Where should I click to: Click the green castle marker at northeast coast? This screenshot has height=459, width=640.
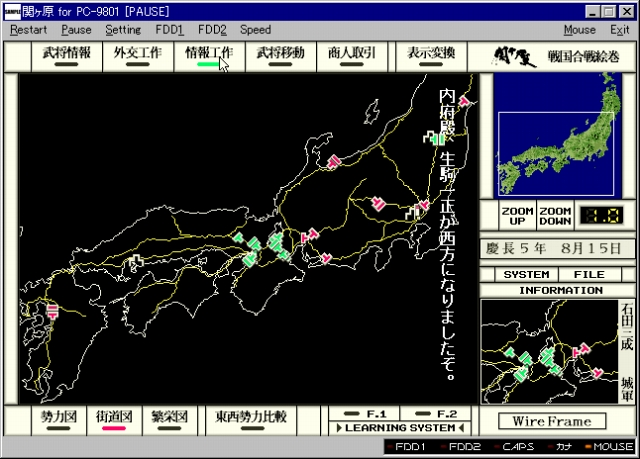pos(434,138)
